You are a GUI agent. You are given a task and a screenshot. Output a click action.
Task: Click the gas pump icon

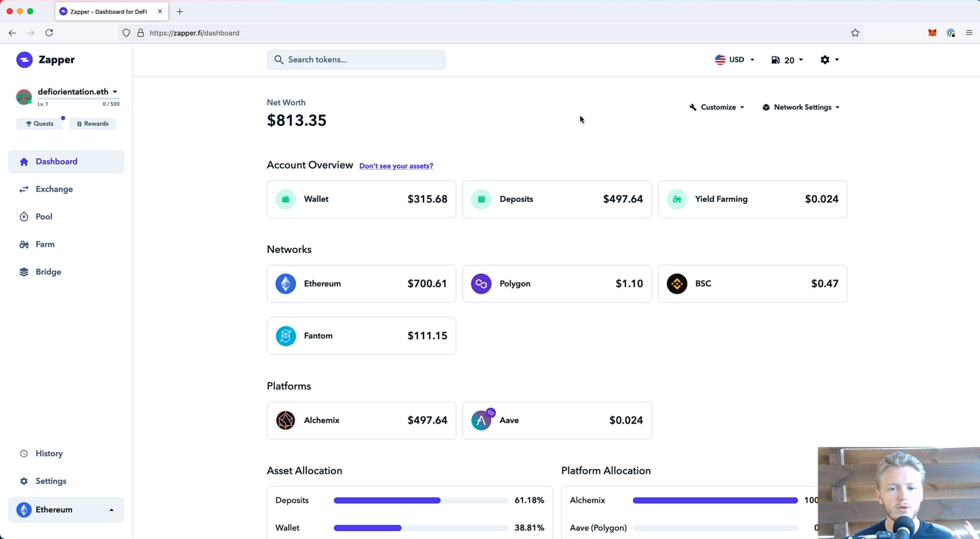tap(775, 60)
